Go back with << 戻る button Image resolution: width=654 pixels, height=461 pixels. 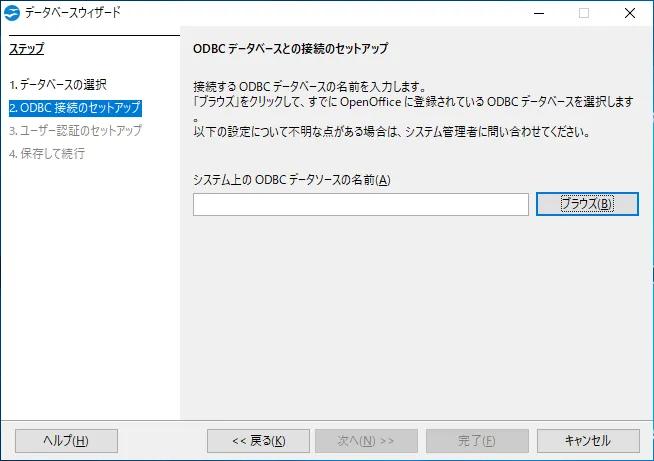pyautogui.click(x=258, y=441)
